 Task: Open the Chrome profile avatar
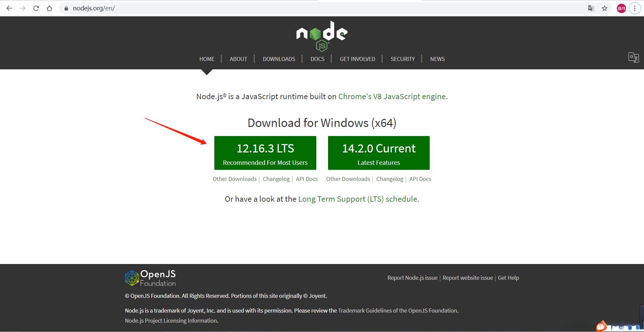coord(621,8)
